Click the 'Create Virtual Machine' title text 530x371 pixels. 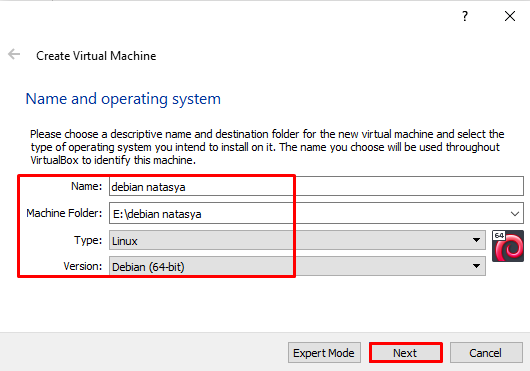click(96, 56)
